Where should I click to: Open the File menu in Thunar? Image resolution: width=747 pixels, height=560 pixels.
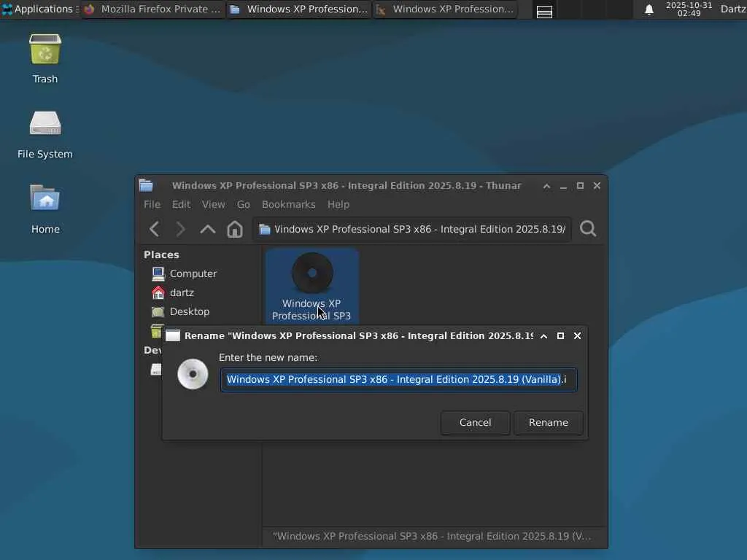click(152, 204)
